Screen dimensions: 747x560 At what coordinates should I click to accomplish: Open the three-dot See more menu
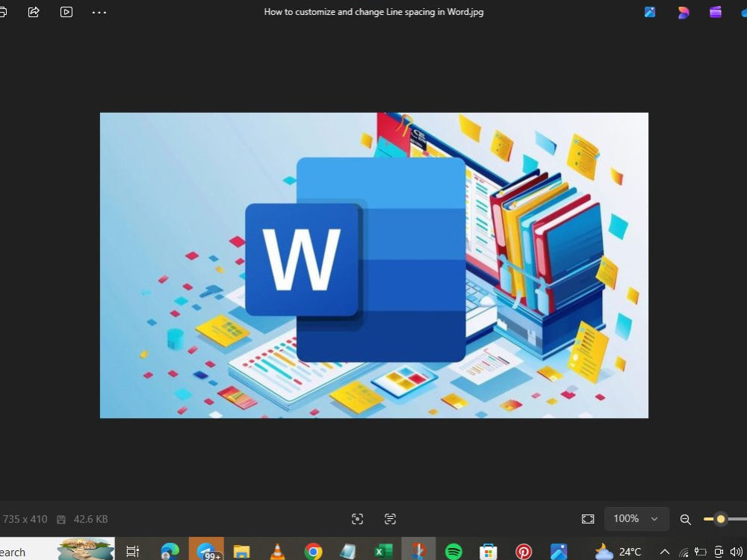pyautogui.click(x=99, y=13)
